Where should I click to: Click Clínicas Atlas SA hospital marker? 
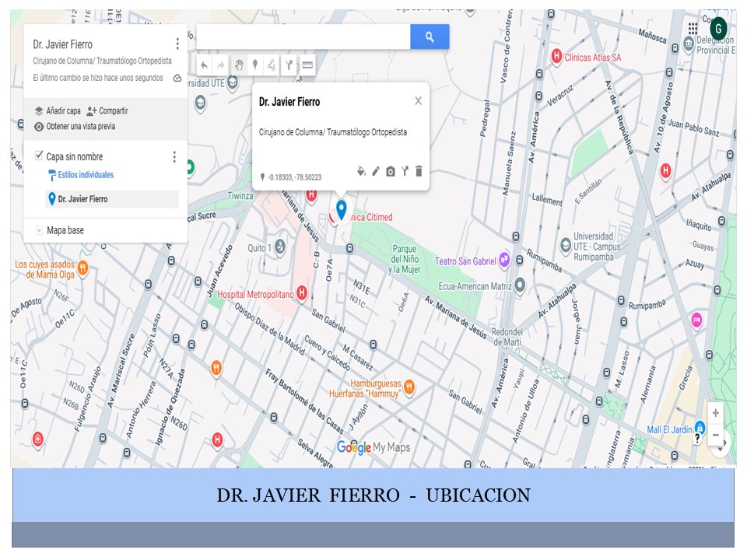[x=556, y=56]
